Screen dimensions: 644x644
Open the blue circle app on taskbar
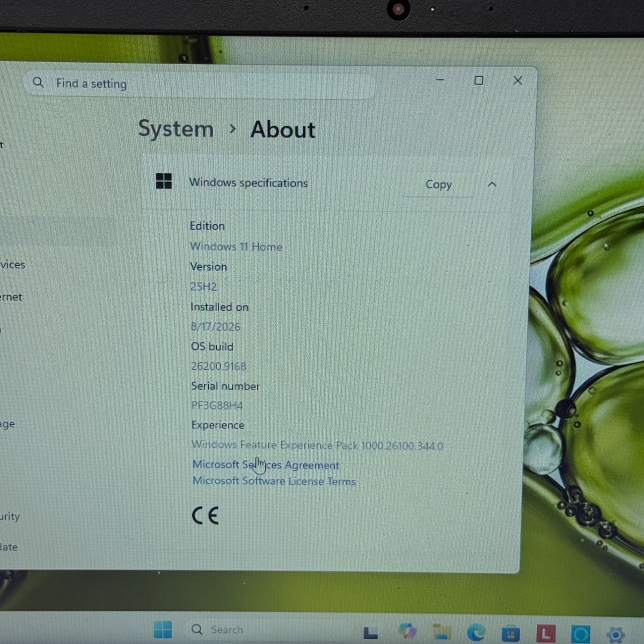coord(581,634)
